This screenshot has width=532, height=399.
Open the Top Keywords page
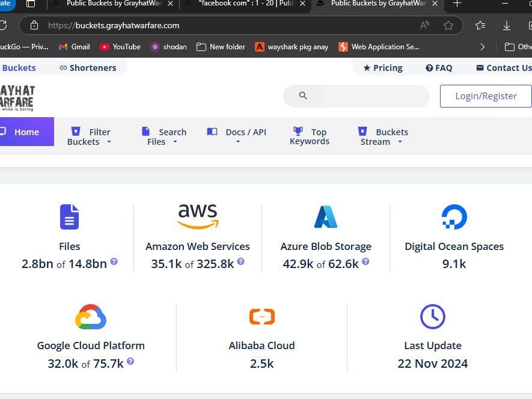tap(310, 136)
